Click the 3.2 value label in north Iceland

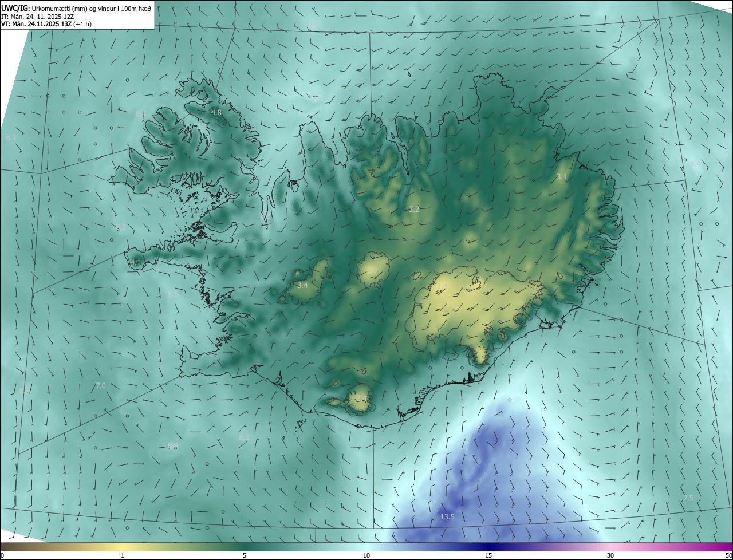pos(414,210)
